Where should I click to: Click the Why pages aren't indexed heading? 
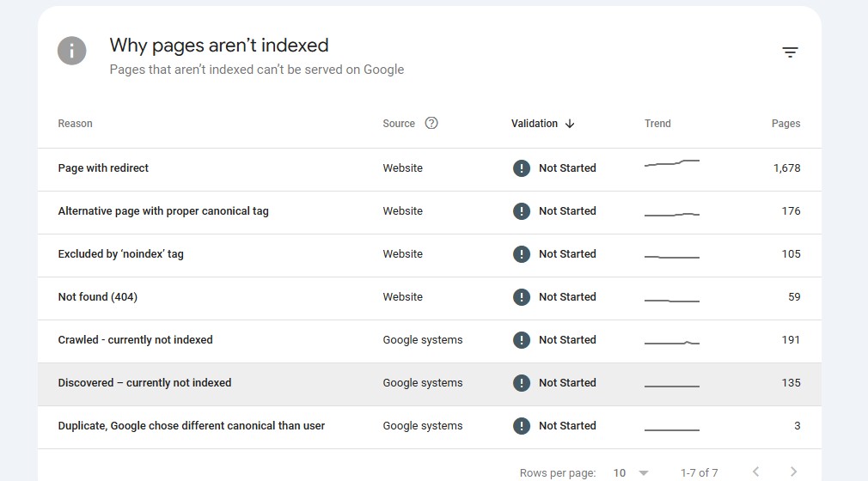pyautogui.click(x=219, y=46)
